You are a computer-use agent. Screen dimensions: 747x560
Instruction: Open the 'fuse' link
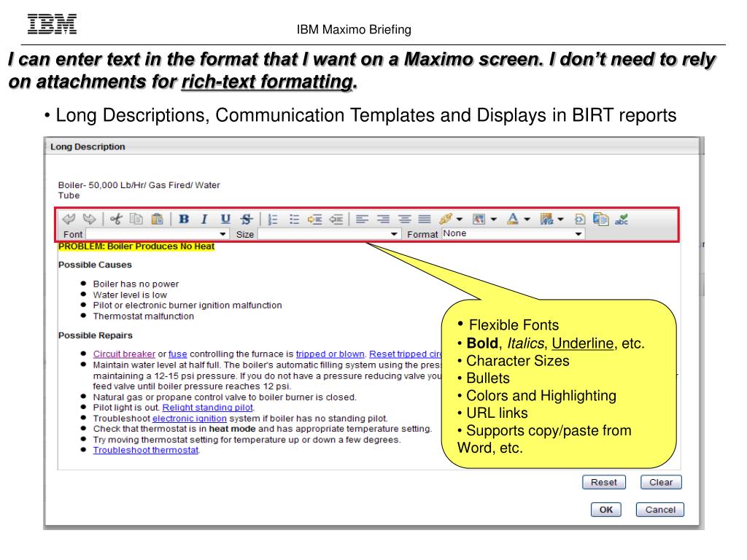coord(178,354)
